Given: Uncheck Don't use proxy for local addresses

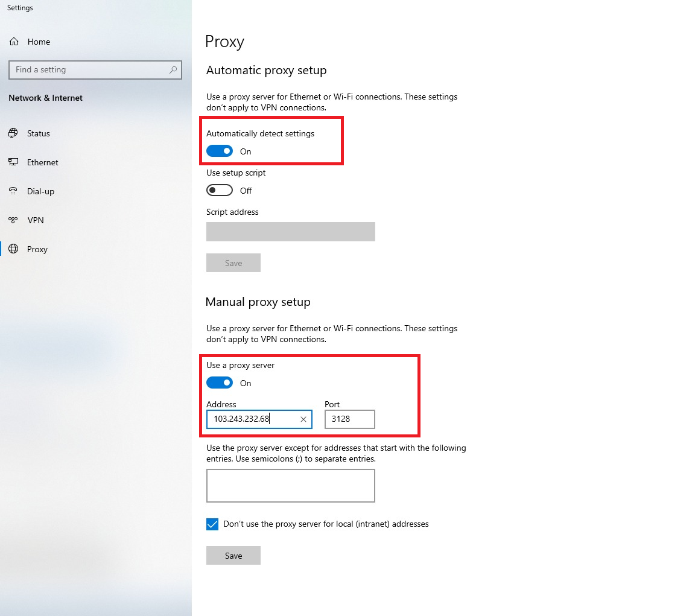Looking at the screenshot, I should tap(212, 524).
